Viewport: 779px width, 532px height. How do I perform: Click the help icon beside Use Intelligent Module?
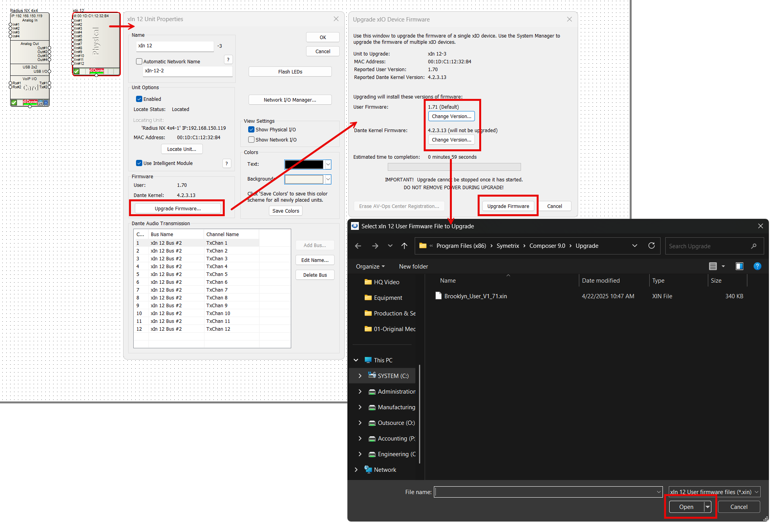point(227,164)
